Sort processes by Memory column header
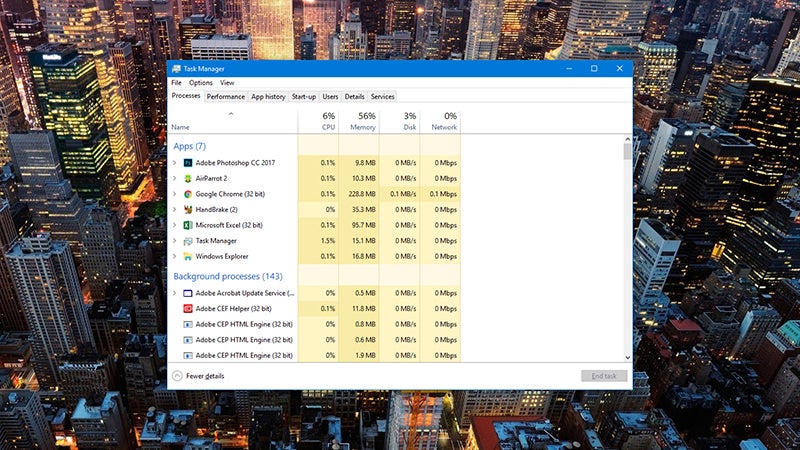800x450 pixels. [361, 122]
